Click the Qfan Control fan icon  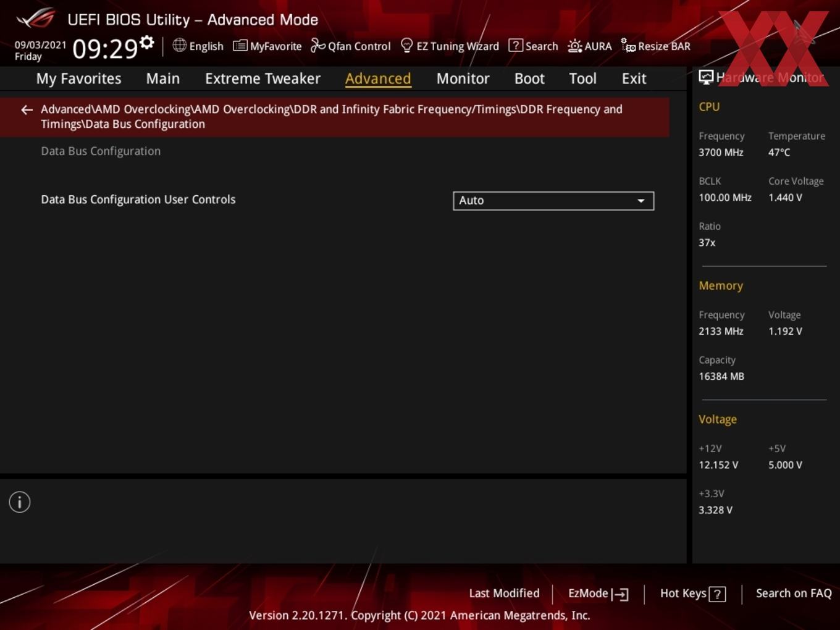click(317, 45)
